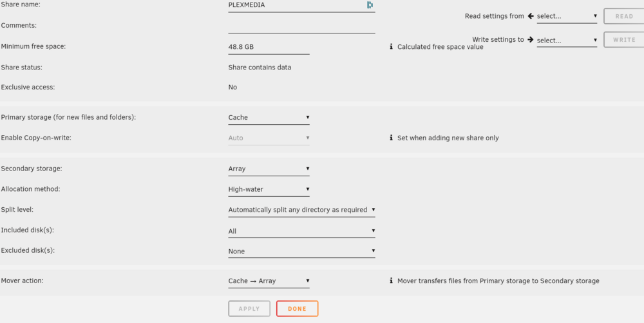Click the 'Secondary storage:' label
This screenshot has width=644, height=323.
(32, 169)
